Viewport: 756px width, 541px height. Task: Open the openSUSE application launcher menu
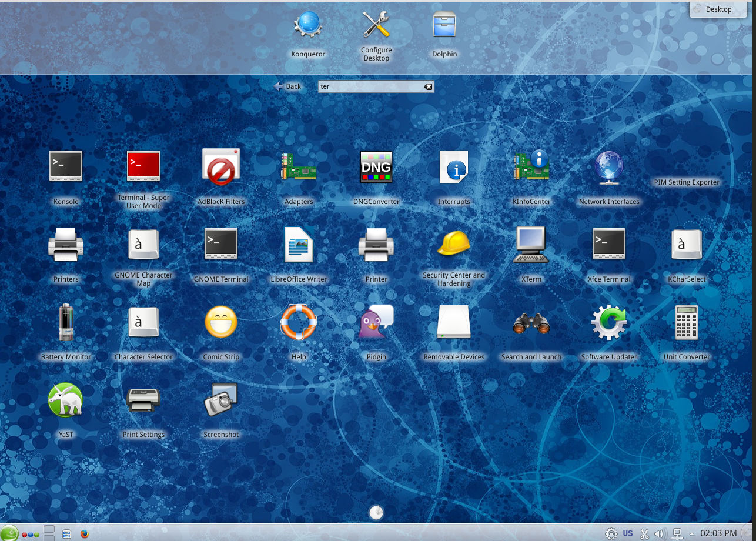point(9,533)
